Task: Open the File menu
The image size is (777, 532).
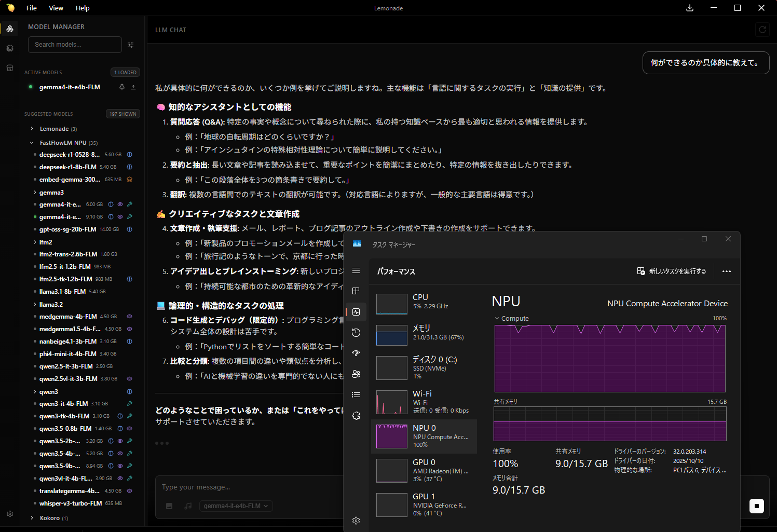Action: (32, 8)
